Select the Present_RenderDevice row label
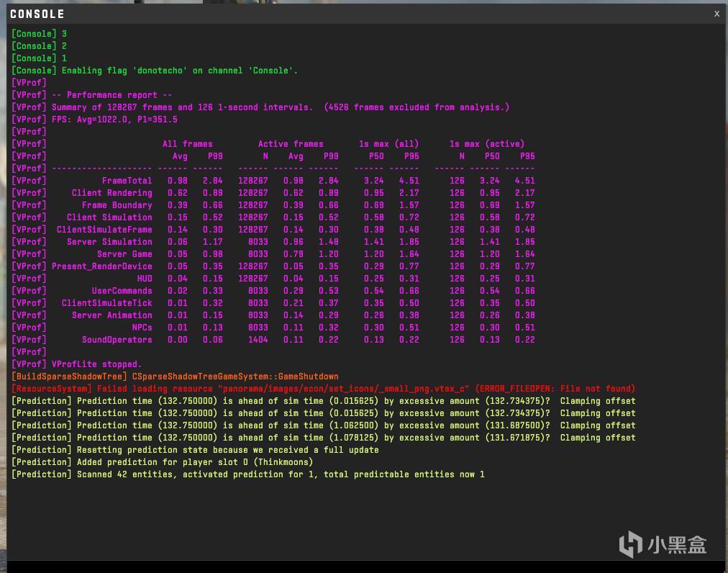 [102, 266]
